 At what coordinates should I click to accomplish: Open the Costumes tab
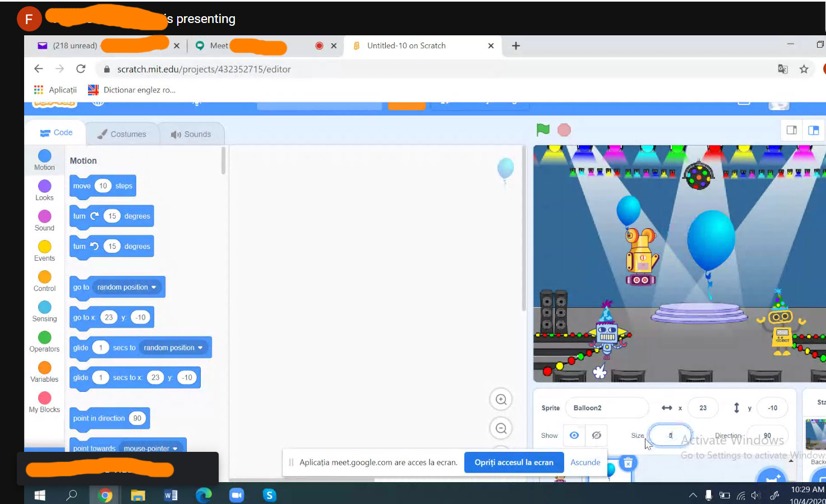pos(122,134)
